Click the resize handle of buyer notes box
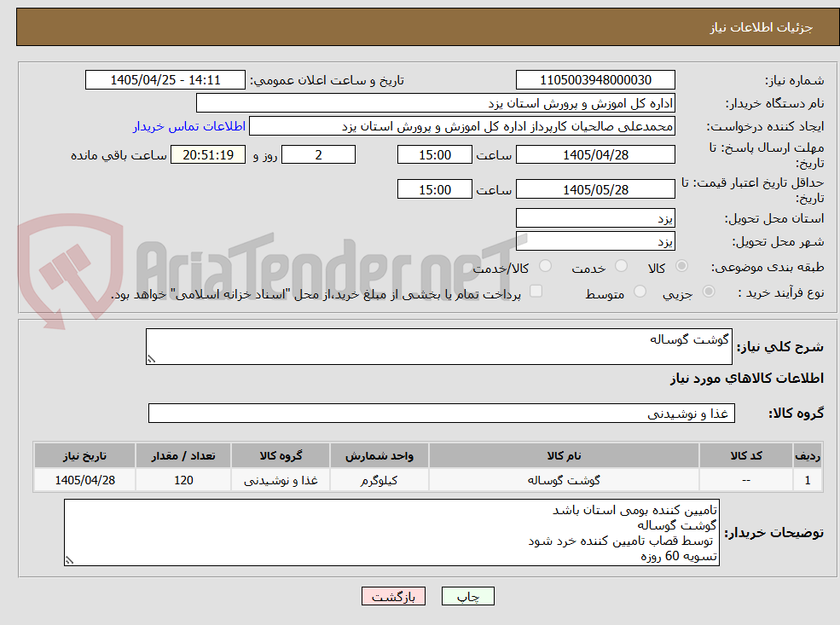The height and width of the screenshot is (625, 840). point(69,560)
